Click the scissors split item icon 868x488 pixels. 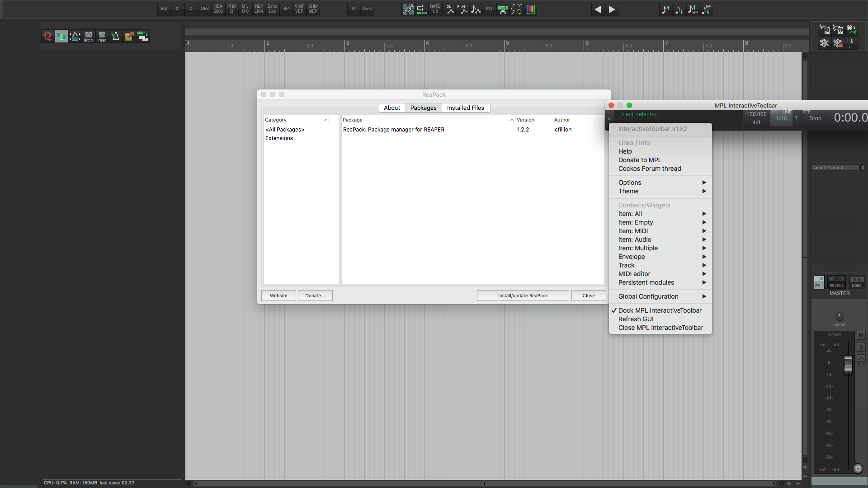tap(503, 9)
